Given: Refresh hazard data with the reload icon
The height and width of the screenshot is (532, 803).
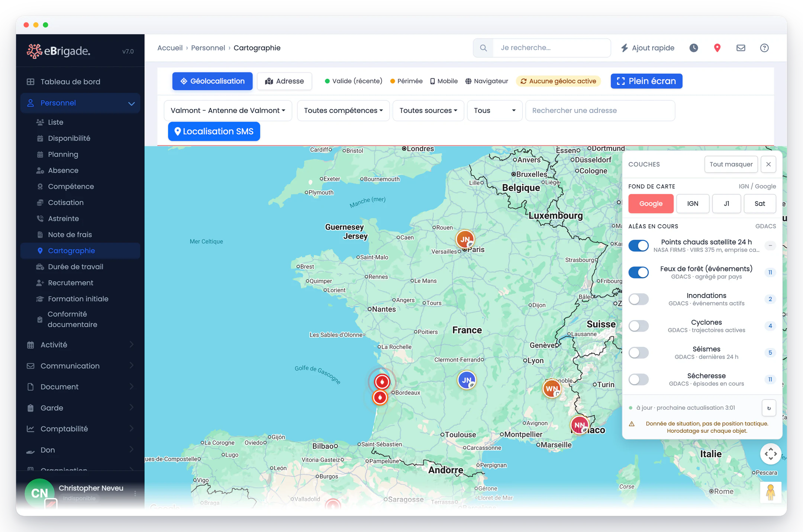Looking at the screenshot, I should pos(769,408).
